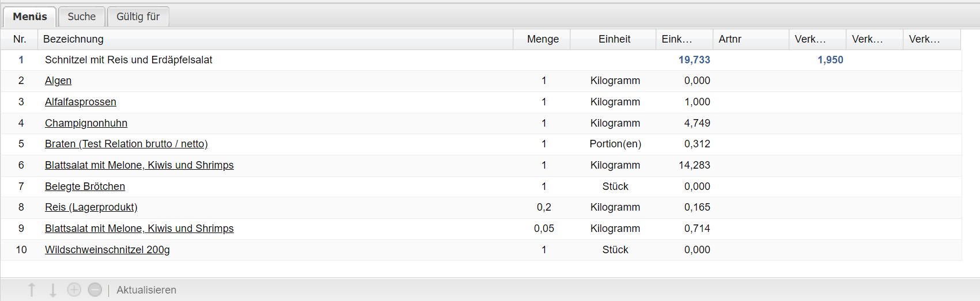Select the Menüs tab
Image resolution: width=980 pixels, height=301 pixels.
[30, 17]
